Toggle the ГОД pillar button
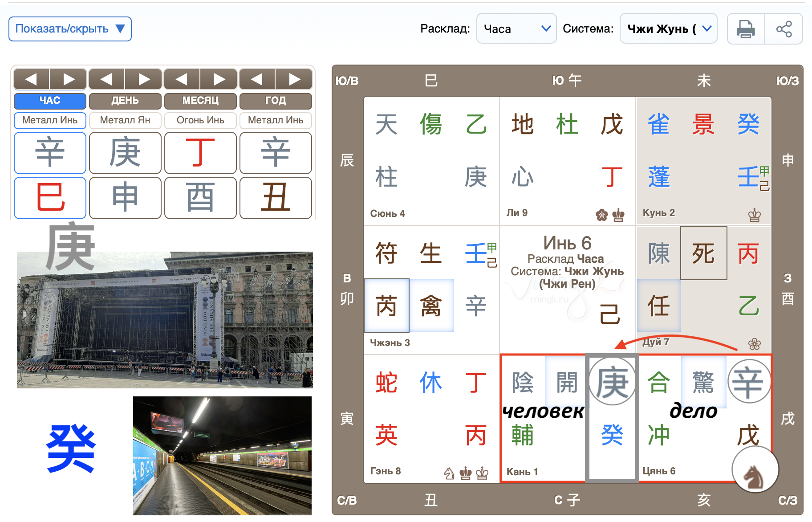Image resolution: width=812 pixels, height=522 pixels. point(276,101)
